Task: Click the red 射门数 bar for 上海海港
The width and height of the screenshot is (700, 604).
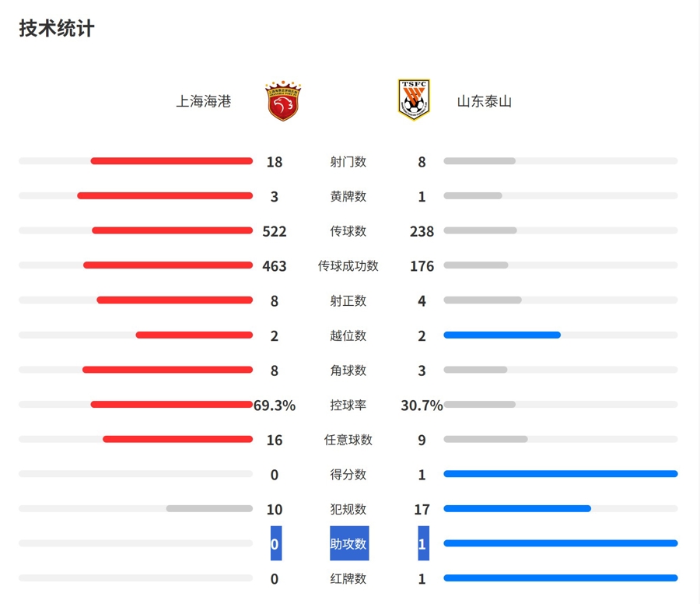Action: [171, 161]
